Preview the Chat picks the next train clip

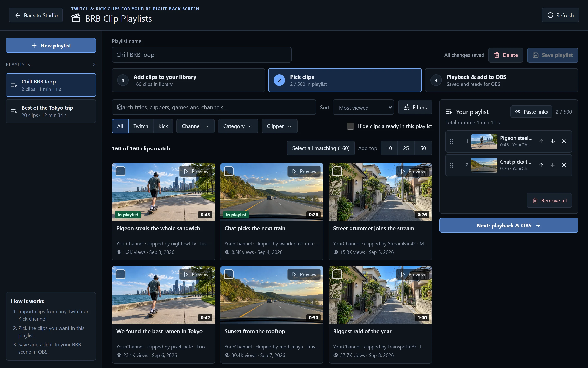[304, 171]
